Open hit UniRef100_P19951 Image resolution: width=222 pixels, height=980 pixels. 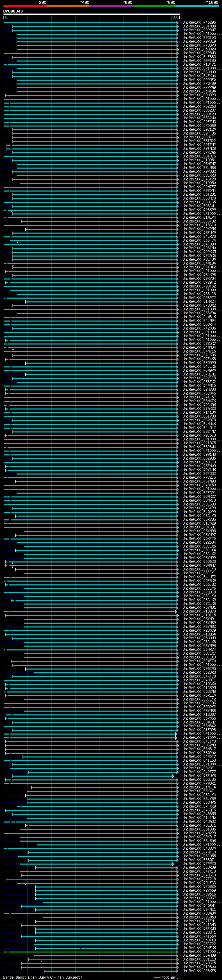tap(199, 160)
